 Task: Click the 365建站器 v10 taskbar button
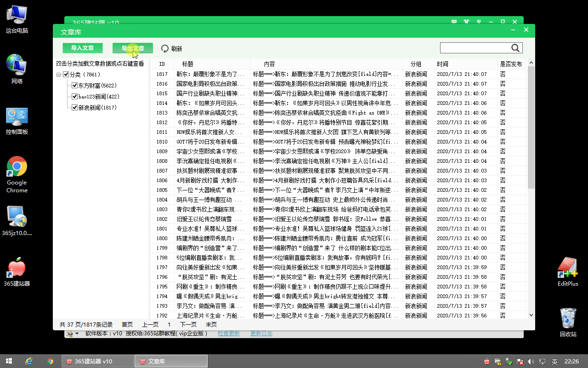(97, 361)
